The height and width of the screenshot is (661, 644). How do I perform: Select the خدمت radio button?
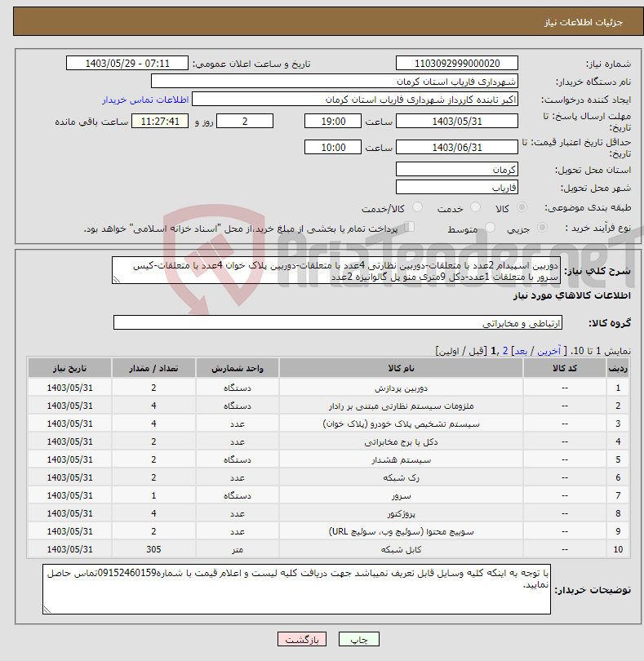(475, 207)
